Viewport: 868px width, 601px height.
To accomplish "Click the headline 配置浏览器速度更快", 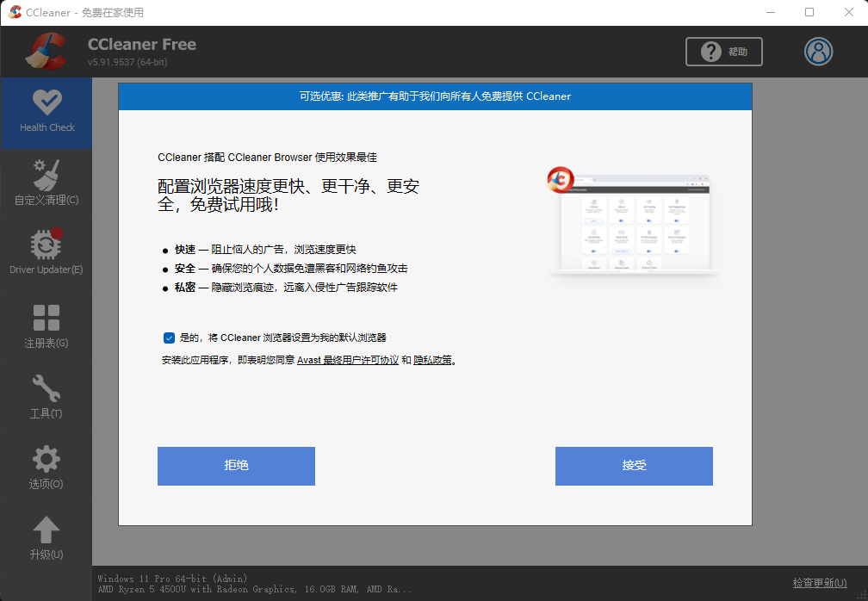I will (x=288, y=195).
